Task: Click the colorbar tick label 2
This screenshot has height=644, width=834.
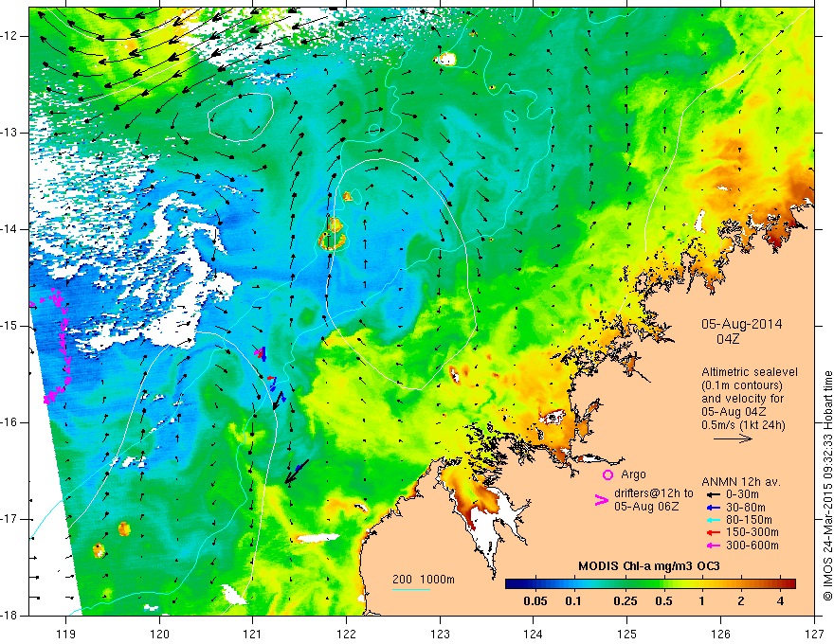Action: [741, 601]
